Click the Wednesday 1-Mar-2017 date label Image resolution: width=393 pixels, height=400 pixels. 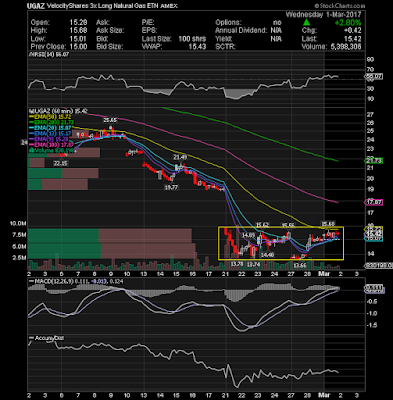323,15
